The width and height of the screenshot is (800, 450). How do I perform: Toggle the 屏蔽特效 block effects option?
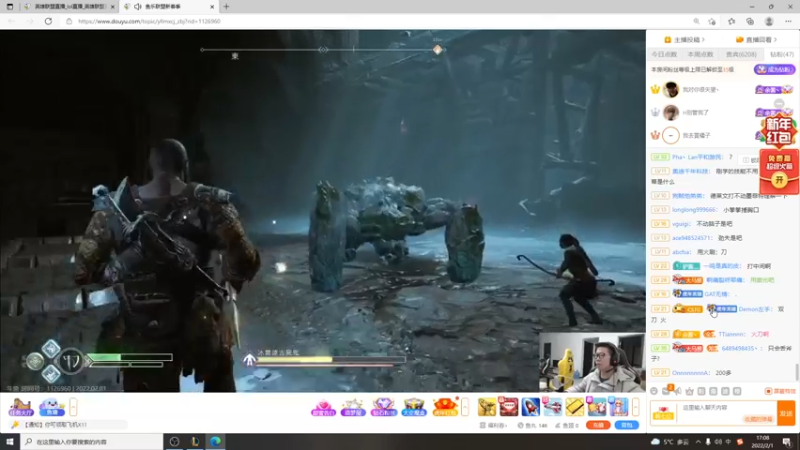tap(780, 391)
